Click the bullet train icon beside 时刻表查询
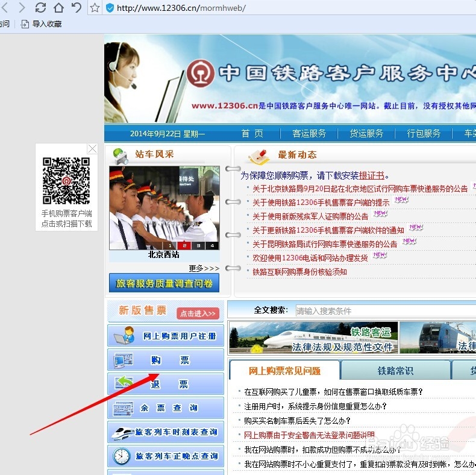The width and height of the screenshot is (476, 475). (x=123, y=433)
